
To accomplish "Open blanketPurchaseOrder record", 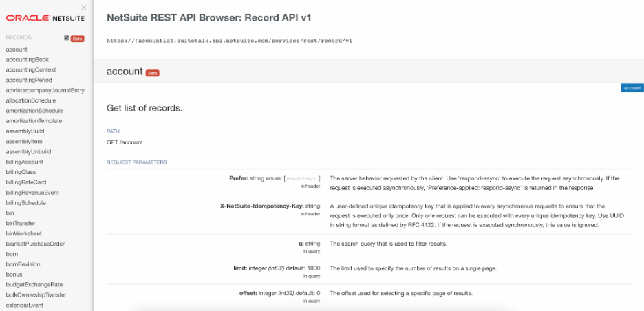I will coord(35,244).
